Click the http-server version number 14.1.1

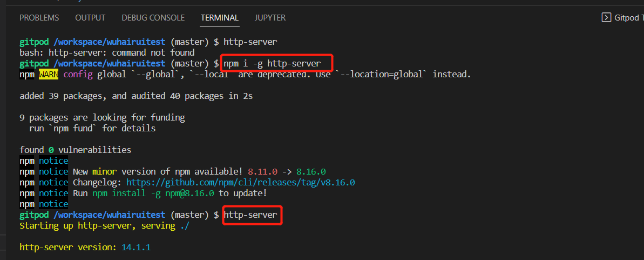pos(135,247)
